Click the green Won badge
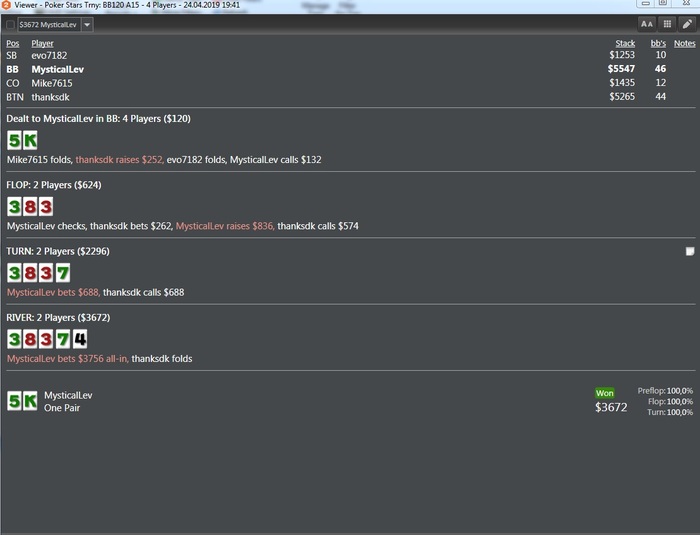The image size is (700, 535). coord(604,393)
